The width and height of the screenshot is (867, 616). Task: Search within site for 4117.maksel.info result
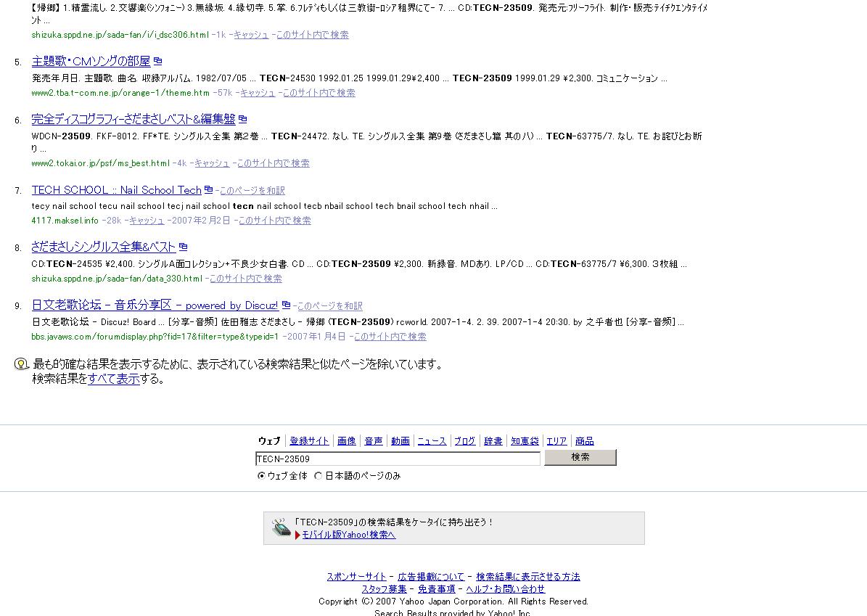coord(275,221)
